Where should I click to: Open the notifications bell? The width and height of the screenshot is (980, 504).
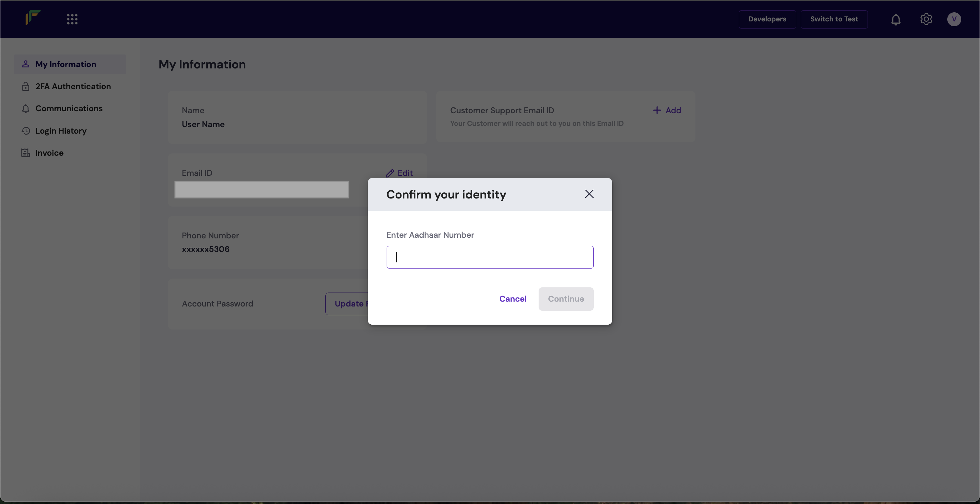(895, 19)
